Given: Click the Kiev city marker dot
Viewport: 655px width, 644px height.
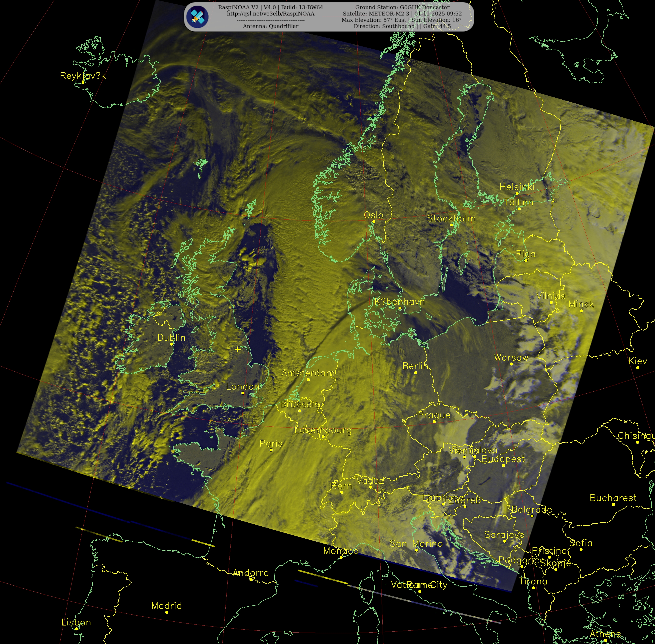Looking at the screenshot, I should (x=637, y=368).
